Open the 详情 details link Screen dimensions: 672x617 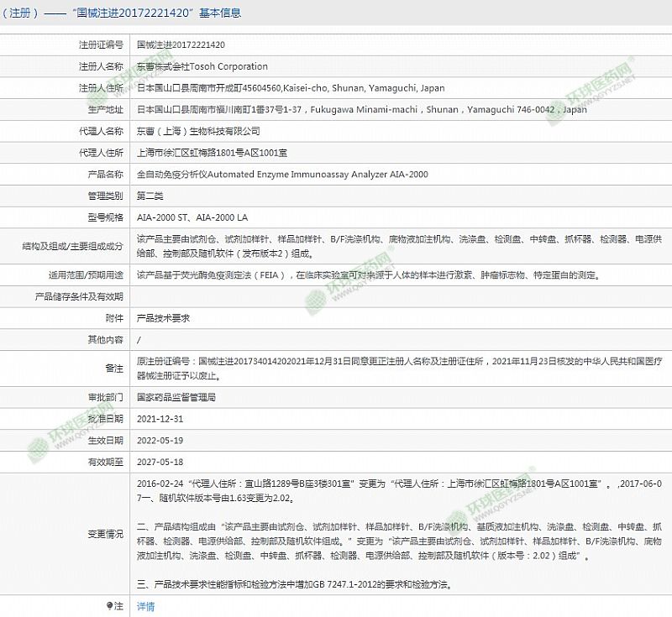145,605
